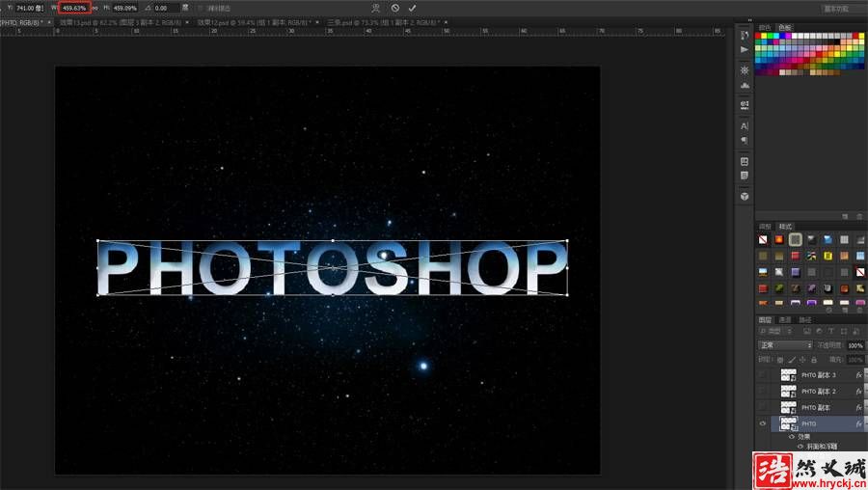The width and height of the screenshot is (868, 490).
Task: Switch to the 调整 (Adjustments) tab
Action: click(765, 227)
